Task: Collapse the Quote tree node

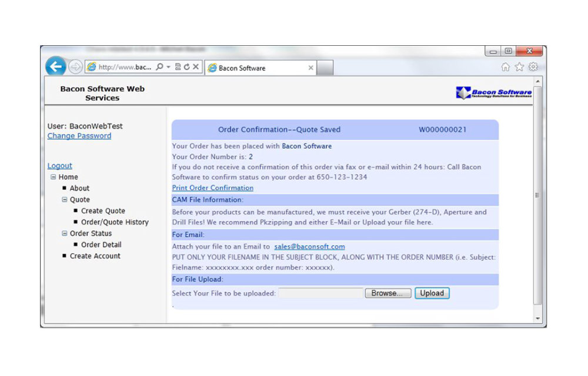Action: coord(65,200)
